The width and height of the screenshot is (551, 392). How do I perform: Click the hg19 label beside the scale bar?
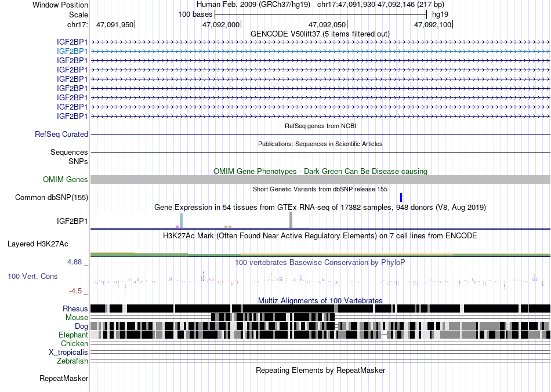pos(440,14)
